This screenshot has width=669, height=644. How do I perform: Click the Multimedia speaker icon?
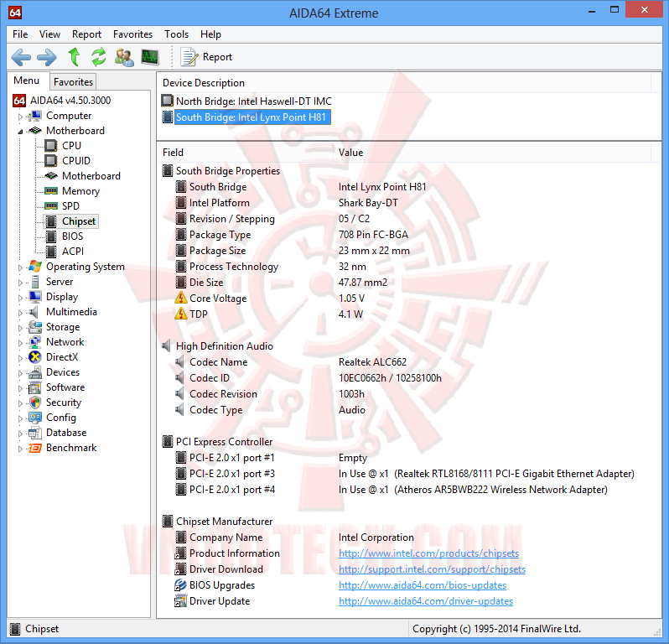click(x=34, y=312)
